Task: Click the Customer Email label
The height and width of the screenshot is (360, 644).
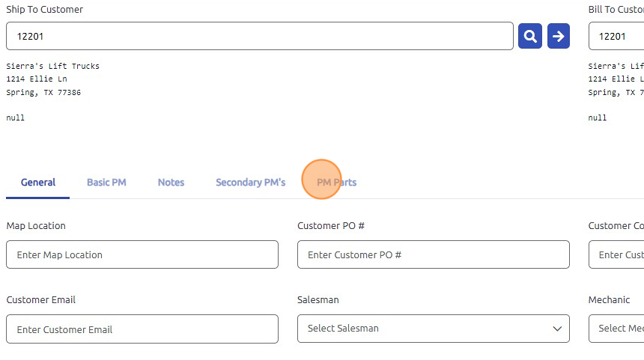Action: [x=41, y=300]
